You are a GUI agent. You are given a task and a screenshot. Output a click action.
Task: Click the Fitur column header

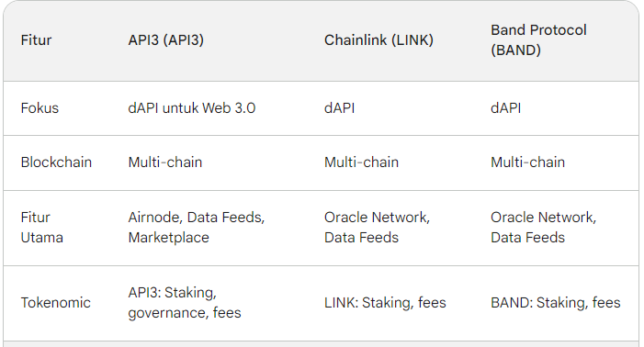point(36,40)
